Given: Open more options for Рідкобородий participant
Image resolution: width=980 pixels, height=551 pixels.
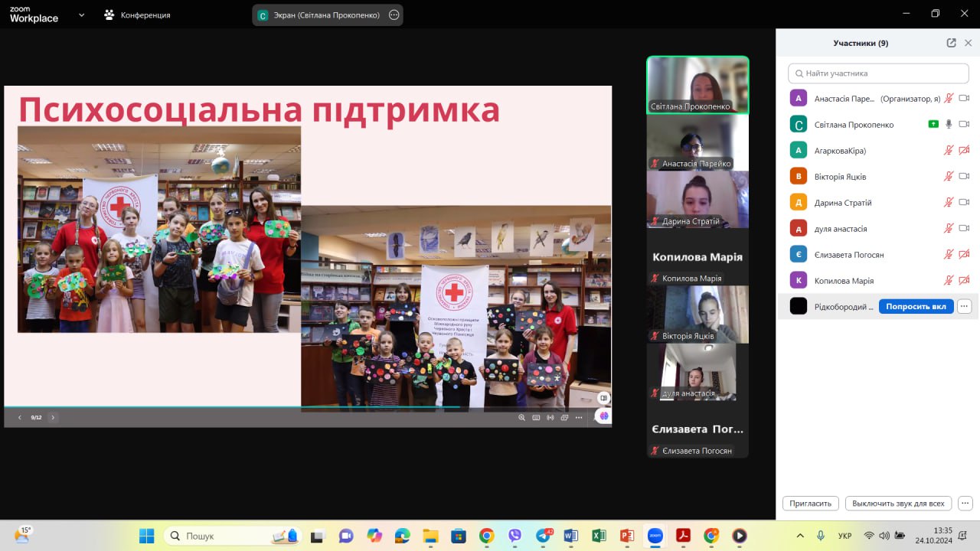Looking at the screenshot, I should click(x=964, y=306).
